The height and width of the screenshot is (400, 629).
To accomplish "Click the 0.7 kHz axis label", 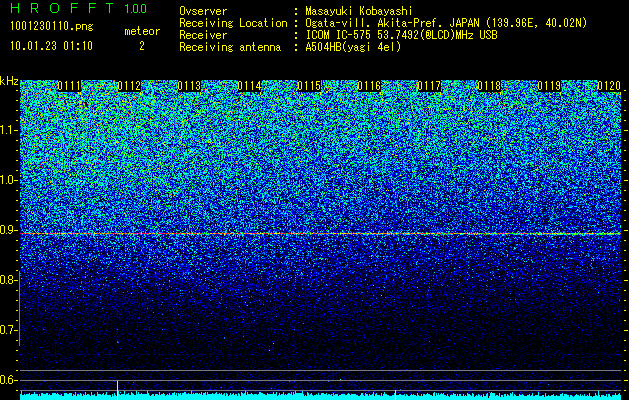I will click(8, 330).
